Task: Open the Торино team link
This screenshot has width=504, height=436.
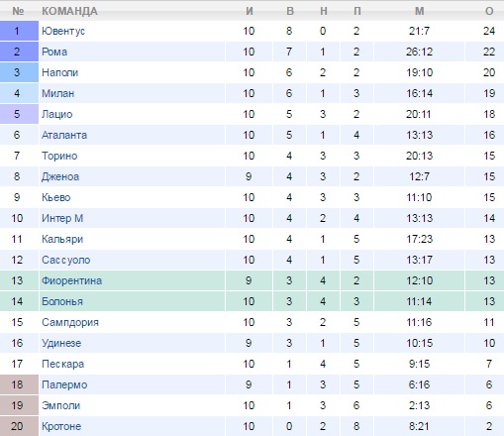Action: coord(59,156)
